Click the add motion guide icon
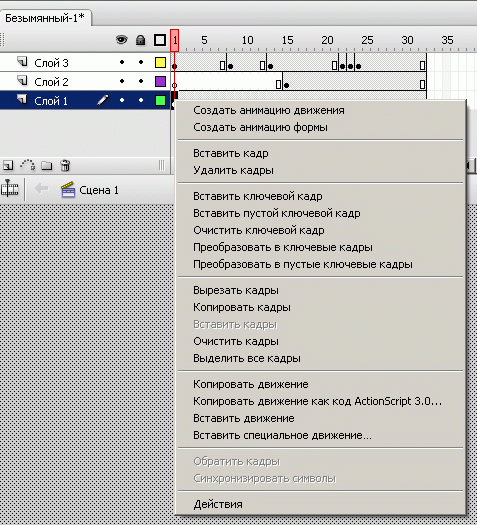 coord(27,165)
